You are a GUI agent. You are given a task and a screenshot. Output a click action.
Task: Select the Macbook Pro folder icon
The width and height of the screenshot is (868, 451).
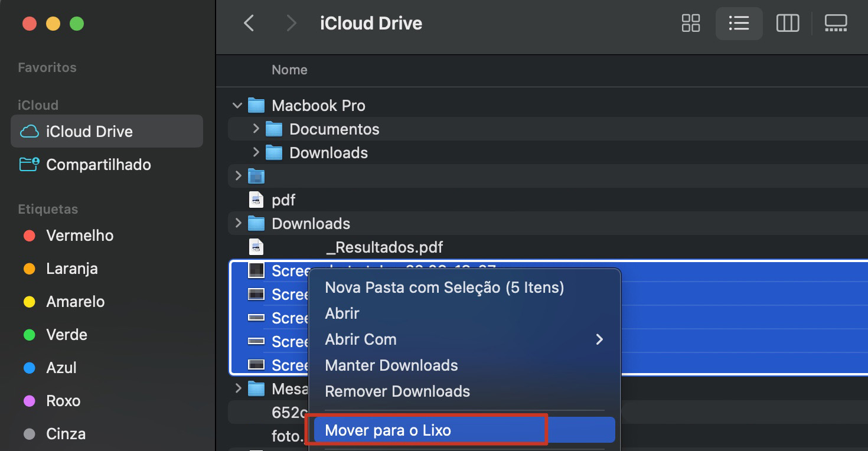256,105
